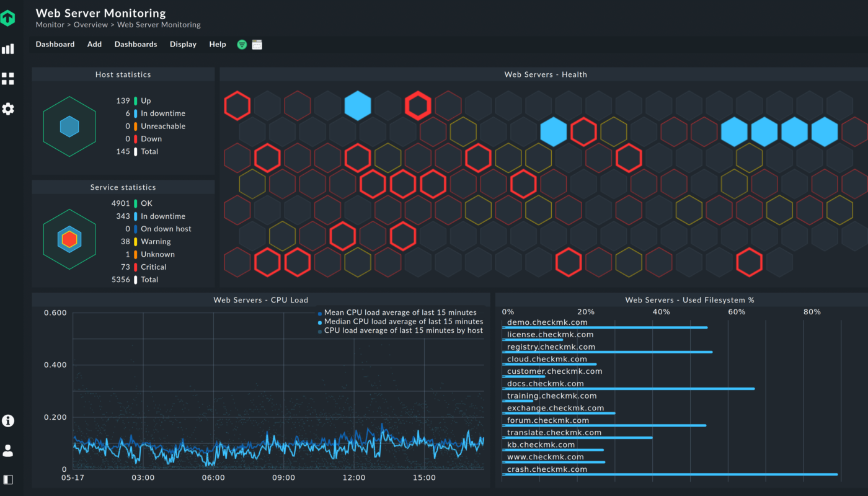Open the Dashboard menu
This screenshot has width=868, height=496.
coord(55,45)
